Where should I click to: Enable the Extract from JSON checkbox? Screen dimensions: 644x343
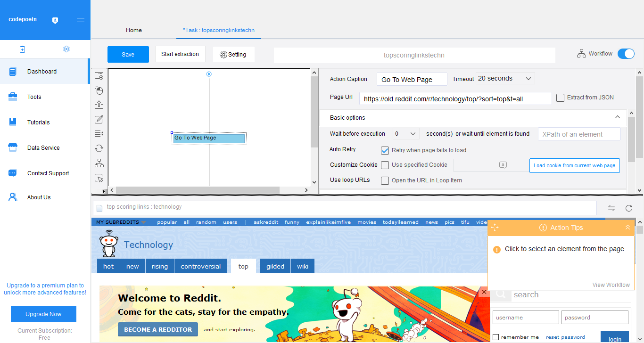(560, 98)
